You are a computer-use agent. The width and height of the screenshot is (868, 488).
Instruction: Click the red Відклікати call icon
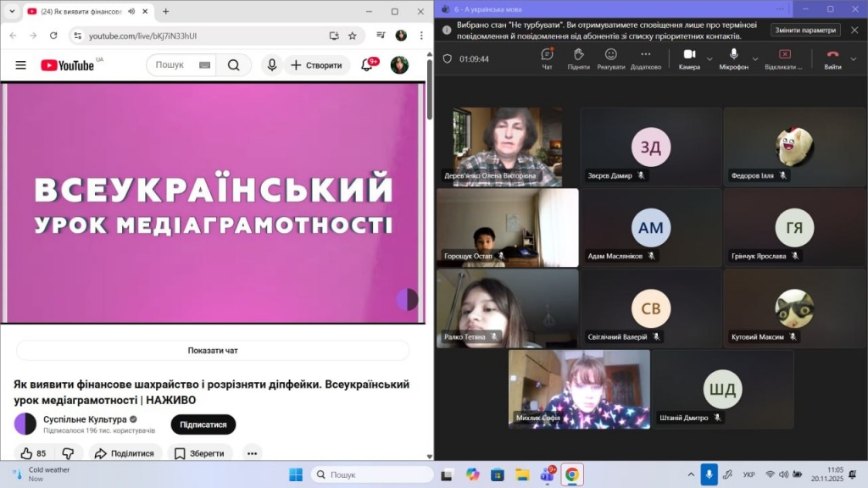783,54
